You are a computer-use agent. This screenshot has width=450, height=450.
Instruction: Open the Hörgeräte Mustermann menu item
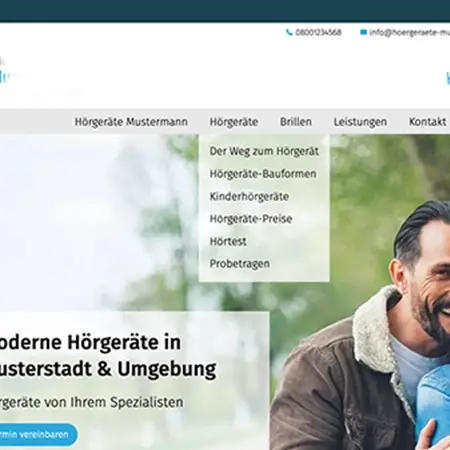(131, 122)
